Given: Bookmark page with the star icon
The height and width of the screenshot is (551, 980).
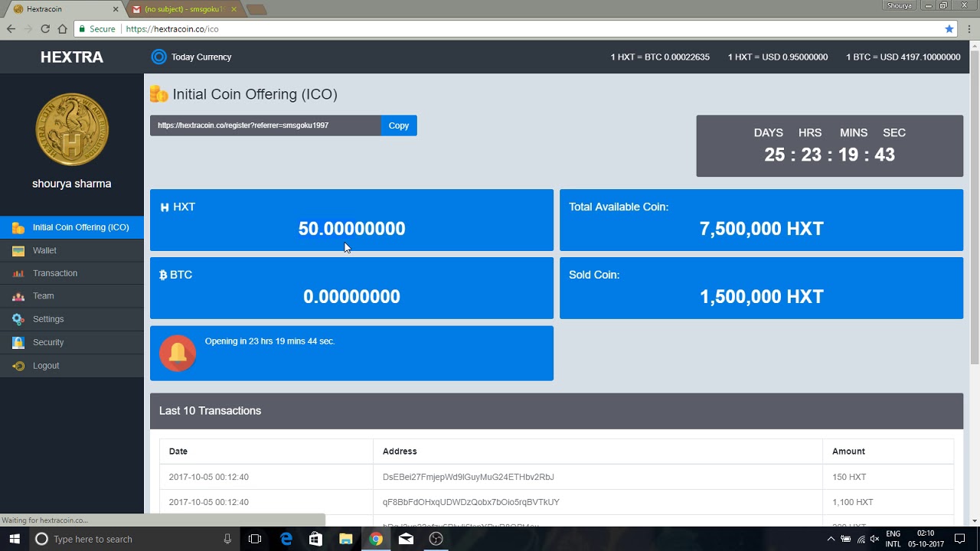Looking at the screenshot, I should point(949,29).
